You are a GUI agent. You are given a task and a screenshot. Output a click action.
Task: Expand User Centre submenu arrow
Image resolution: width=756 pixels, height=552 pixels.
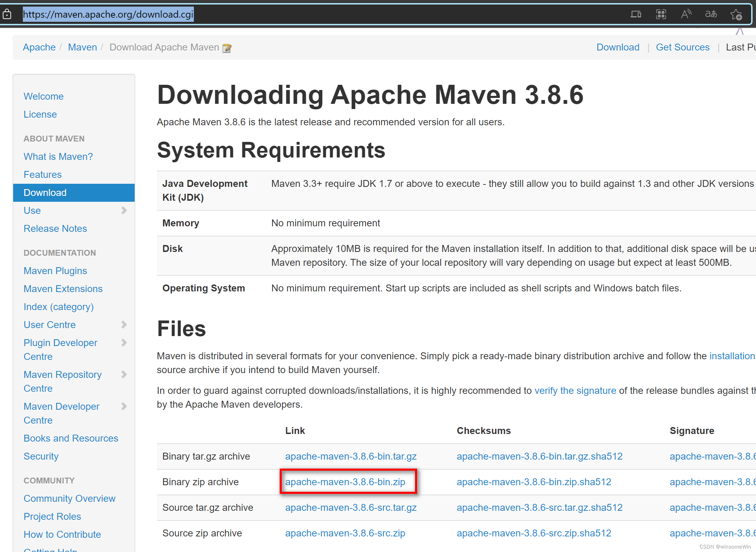(124, 325)
